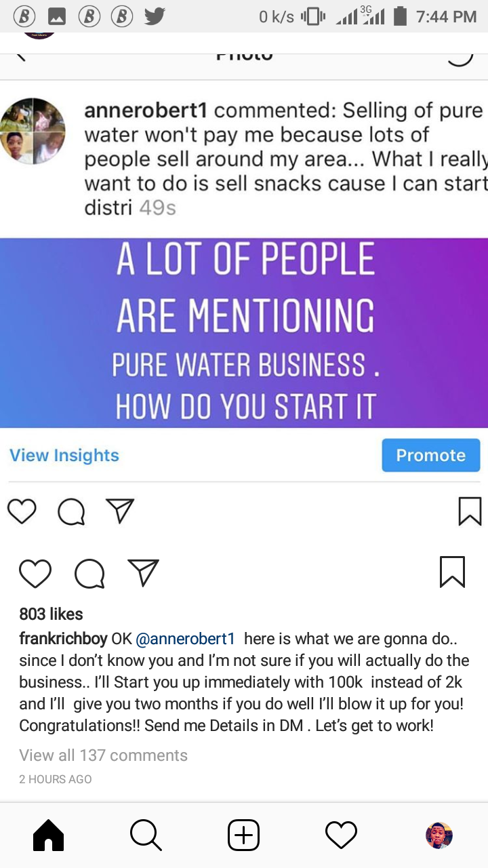
Task: Toggle the lower bookmark save icon
Action: (x=452, y=572)
